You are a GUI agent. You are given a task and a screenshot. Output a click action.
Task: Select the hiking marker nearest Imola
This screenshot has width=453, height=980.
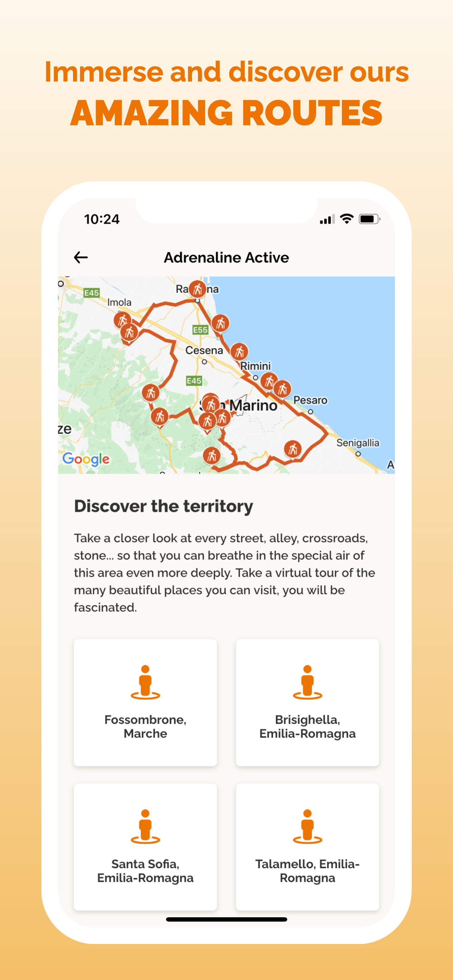click(122, 320)
